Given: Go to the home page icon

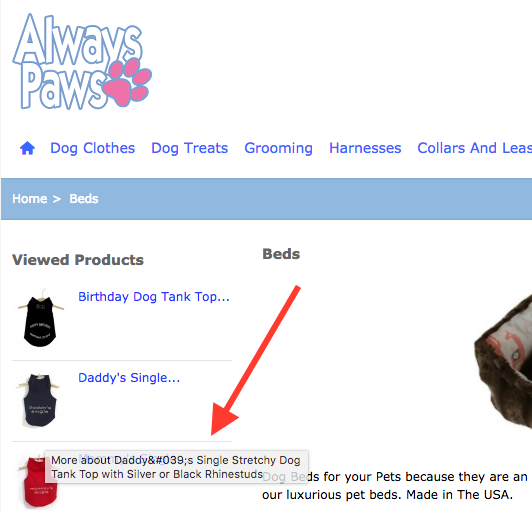Looking at the screenshot, I should pyautogui.click(x=27, y=148).
